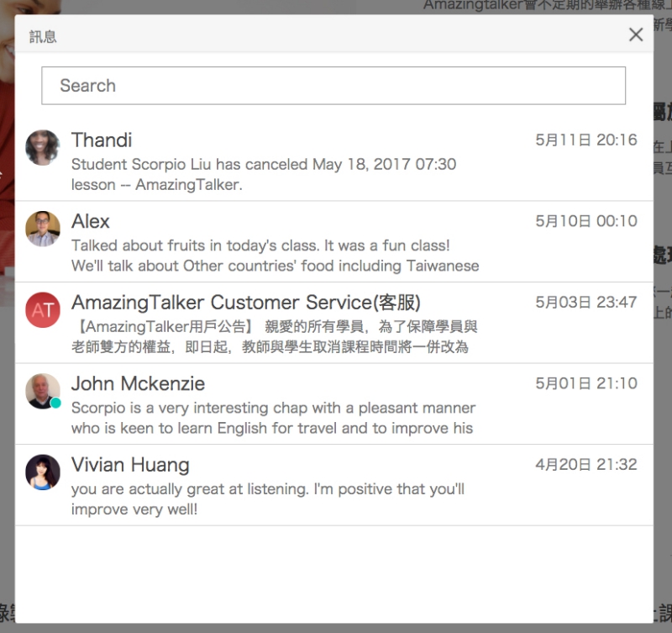The height and width of the screenshot is (633, 672).
Task: Select the 5月03日 23:47 timestamp
Action: [585, 302]
